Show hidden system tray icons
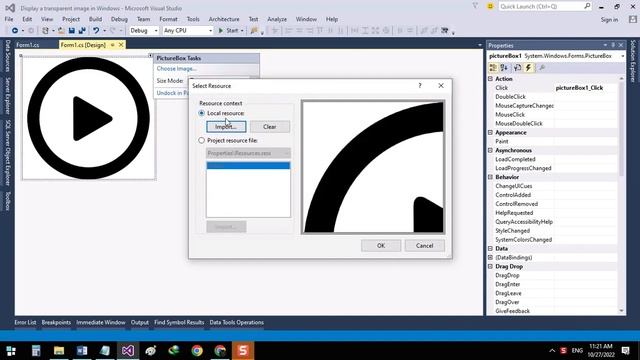This screenshot has height=360, width=640. [552, 351]
